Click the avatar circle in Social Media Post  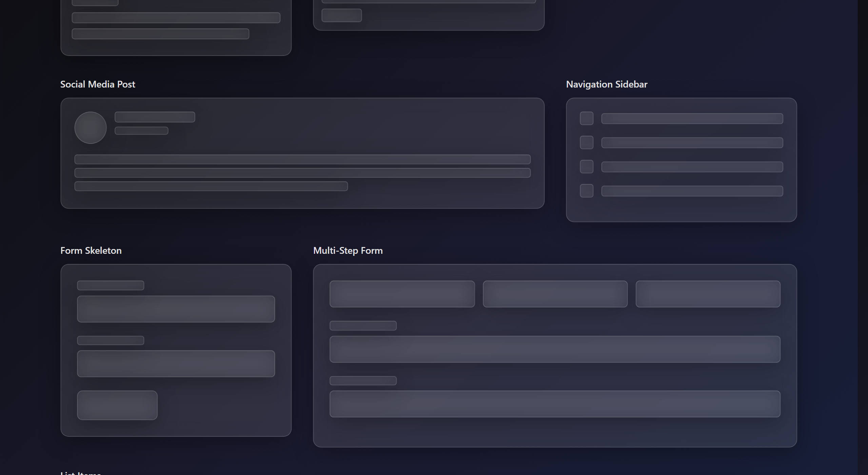90,128
